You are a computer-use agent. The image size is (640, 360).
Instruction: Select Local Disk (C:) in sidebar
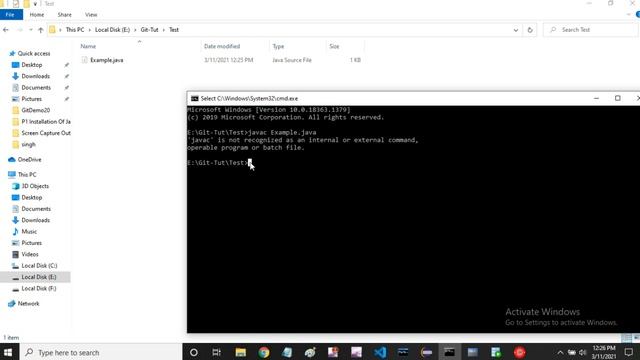click(x=39, y=266)
